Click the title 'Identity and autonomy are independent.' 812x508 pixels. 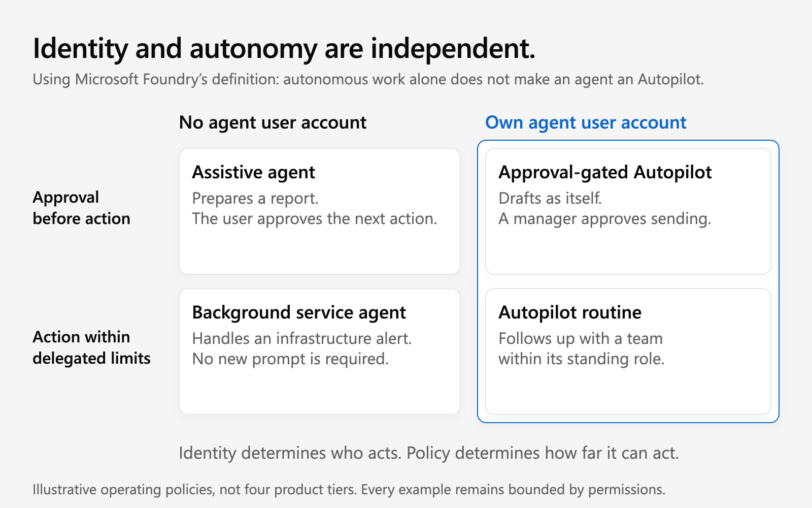click(x=284, y=49)
